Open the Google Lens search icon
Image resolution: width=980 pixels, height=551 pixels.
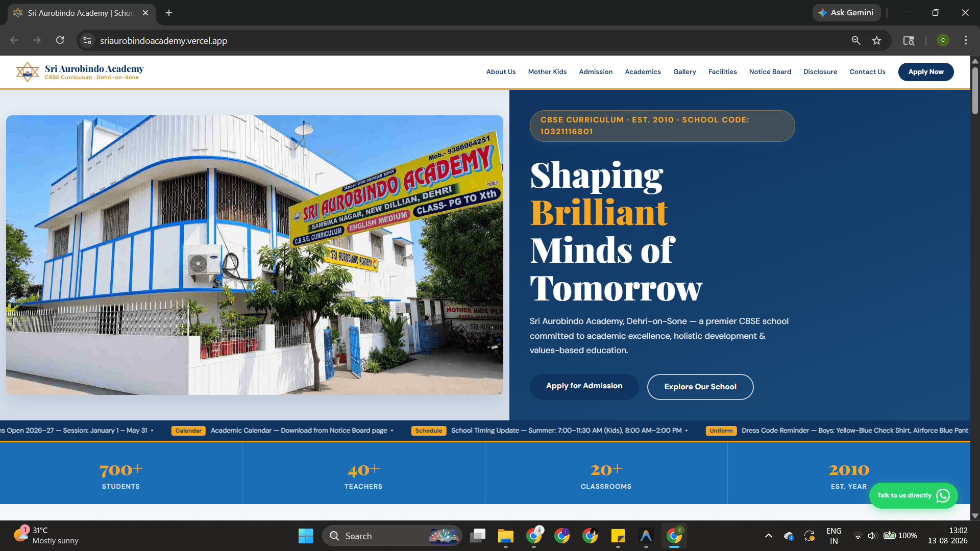coord(909,40)
